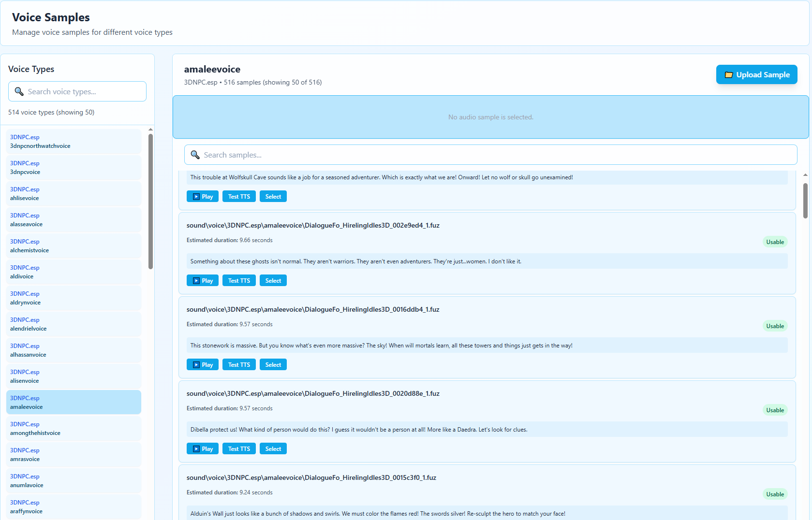The height and width of the screenshot is (520, 812).
Task: Play the Wolfskull Cave sample
Action: (x=203, y=197)
